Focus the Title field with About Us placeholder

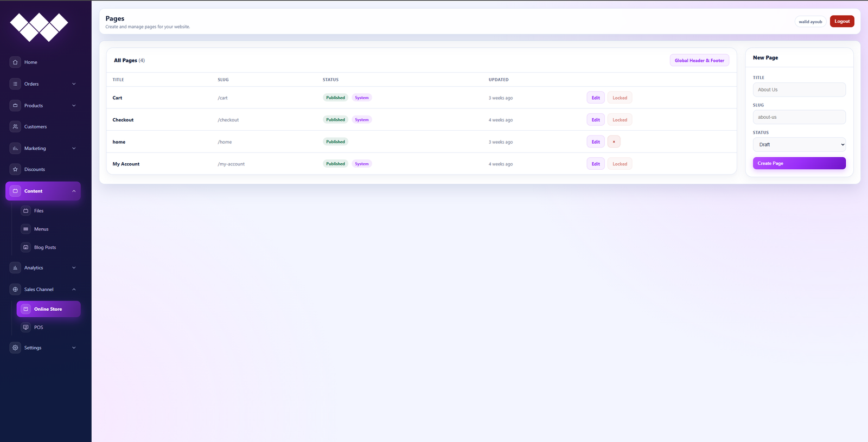799,89
